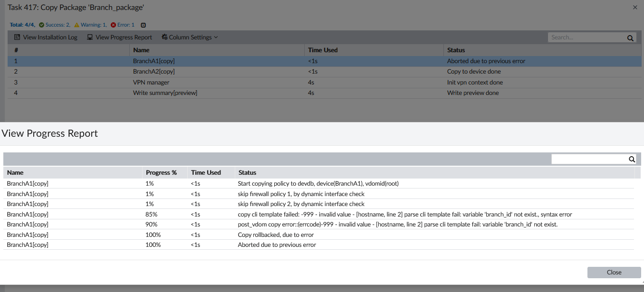The height and width of the screenshot is (292, 644).
Task: Sort tasks by the Time Used header
Action: pos(323,50)
